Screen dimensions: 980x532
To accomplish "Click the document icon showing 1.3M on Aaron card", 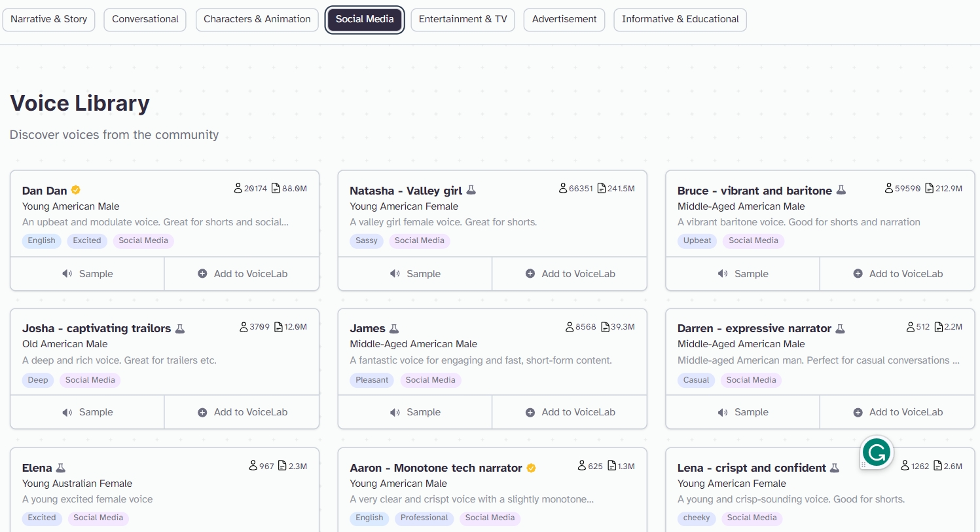I will [611, 466].
